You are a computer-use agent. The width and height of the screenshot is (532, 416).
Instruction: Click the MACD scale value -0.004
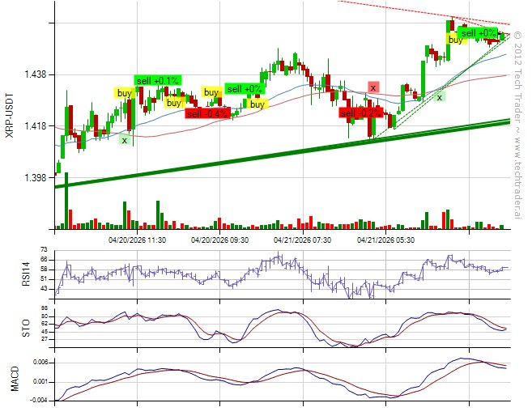pyautogui.click(x=39, y=401)
